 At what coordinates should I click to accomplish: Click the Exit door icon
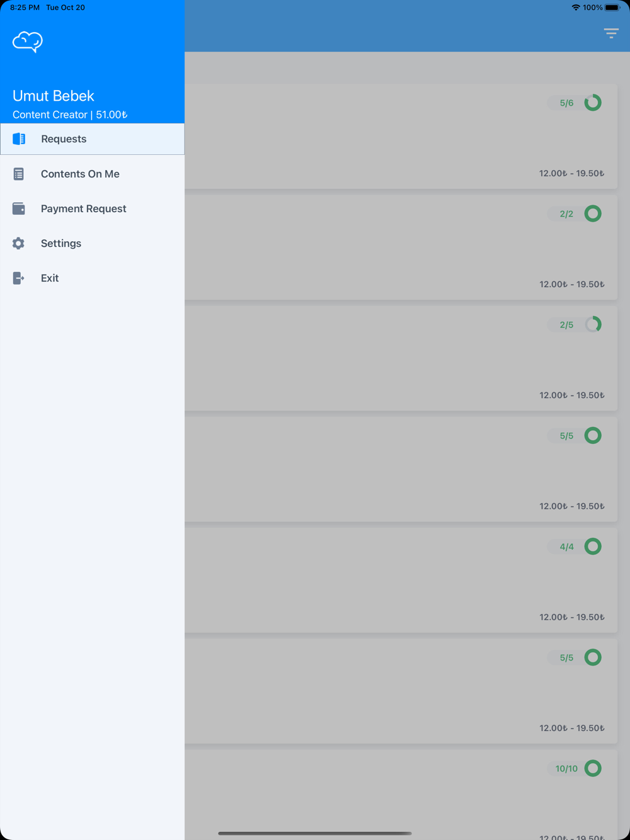(19, 278)
